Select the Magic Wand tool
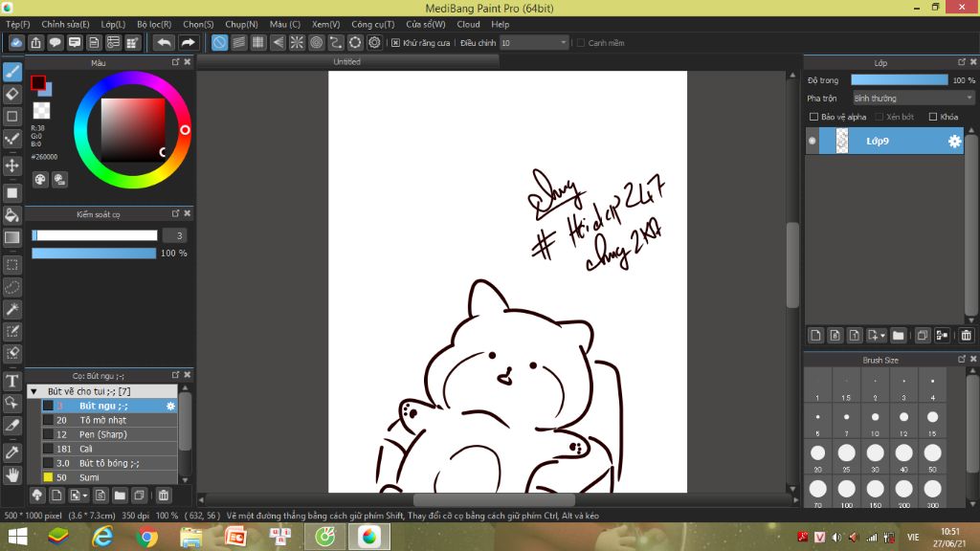Viewport: 980px width, 551px height. point(11,309)
